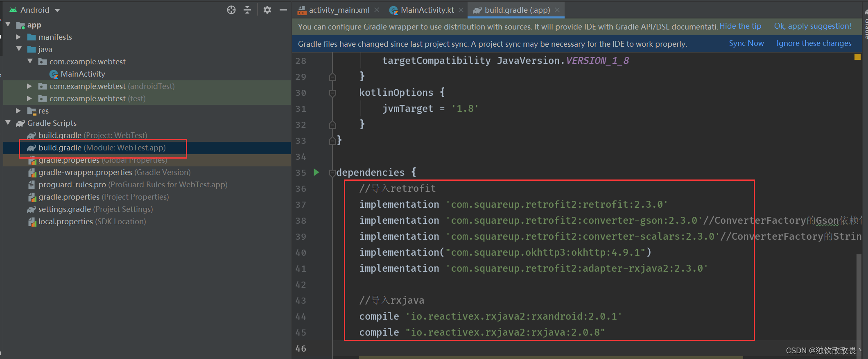Click the collapse all icon in project panel

247,10
